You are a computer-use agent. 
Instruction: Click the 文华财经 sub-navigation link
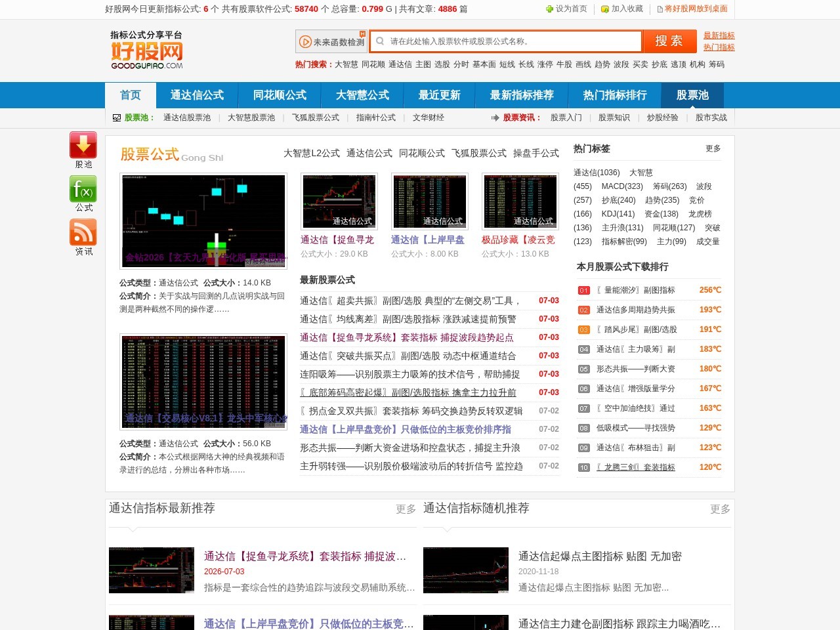(429, 118)
